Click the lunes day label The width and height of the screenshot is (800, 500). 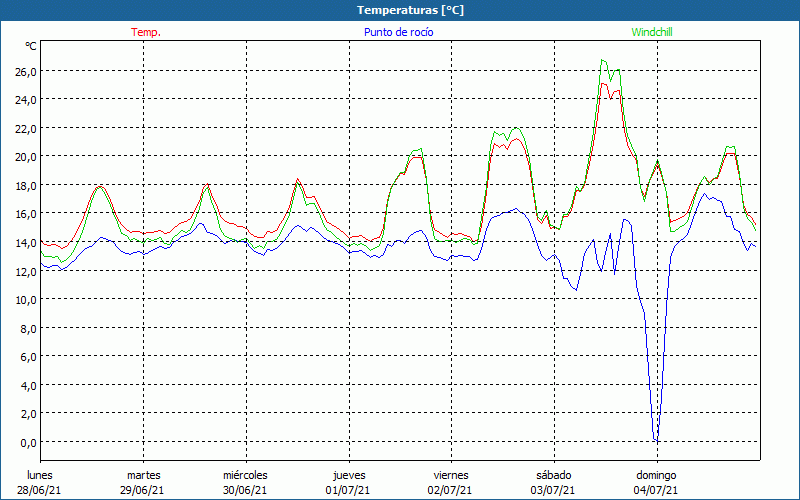tap(40, 475)
